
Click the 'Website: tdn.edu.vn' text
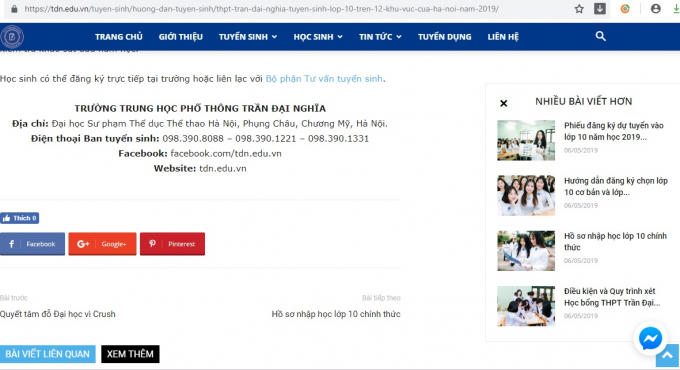(200, 168)
